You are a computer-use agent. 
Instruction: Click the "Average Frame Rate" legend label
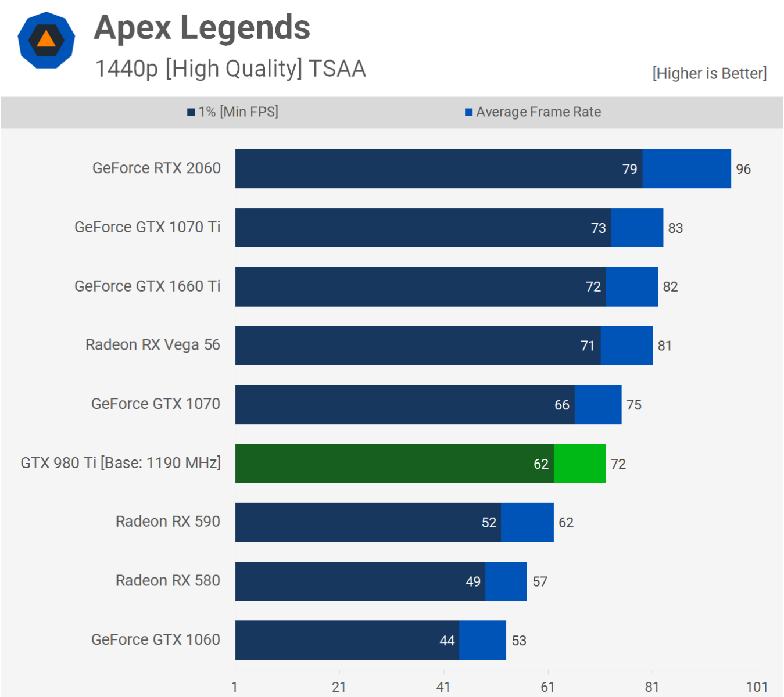coord(539,112)
